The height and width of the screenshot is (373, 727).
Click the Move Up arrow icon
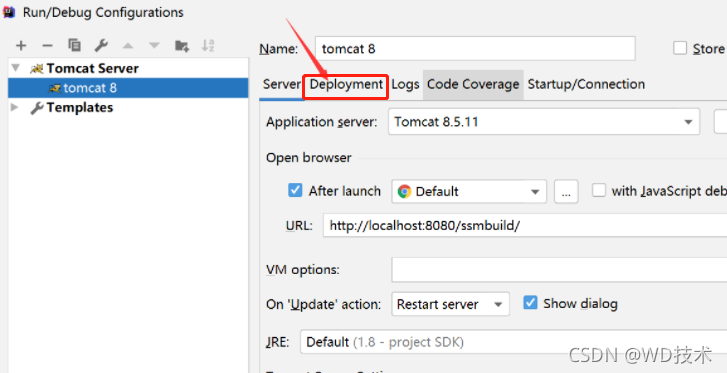[x=128, y=45]
